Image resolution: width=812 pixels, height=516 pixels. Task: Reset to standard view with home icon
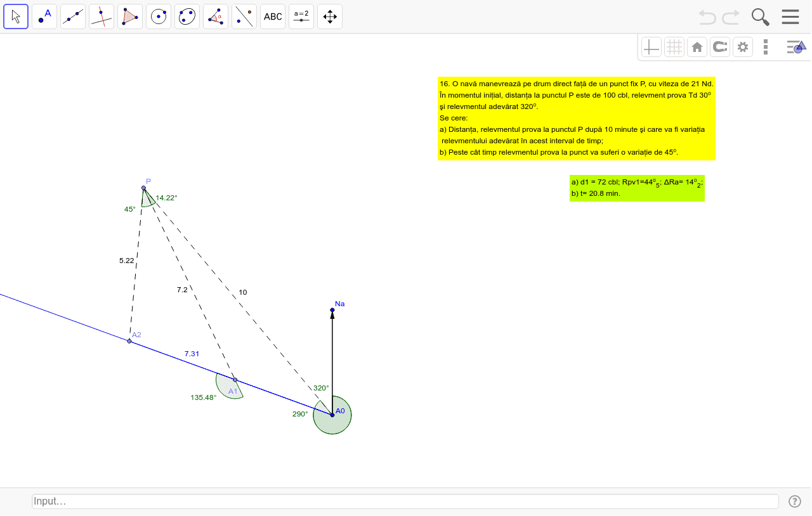point(697,47)
